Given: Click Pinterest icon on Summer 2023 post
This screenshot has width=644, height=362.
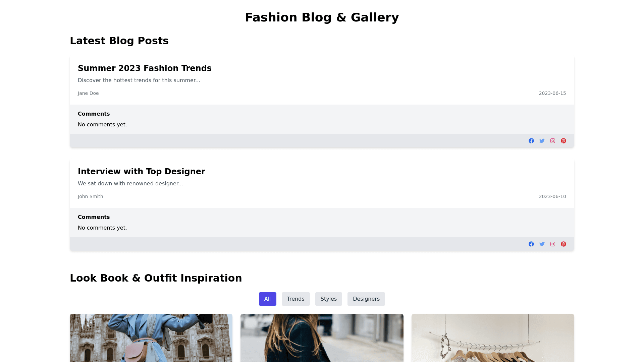Looking at the screenshot, I should point(563,141).
